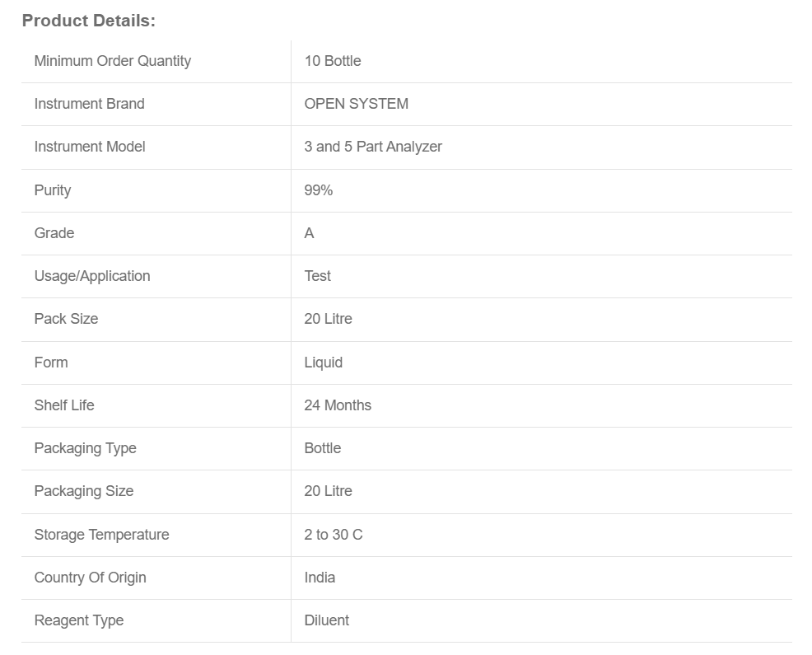Click "3 and 5 Part Analyzer" value
This screenshot has width=812, height=655.
click(373, 147)
